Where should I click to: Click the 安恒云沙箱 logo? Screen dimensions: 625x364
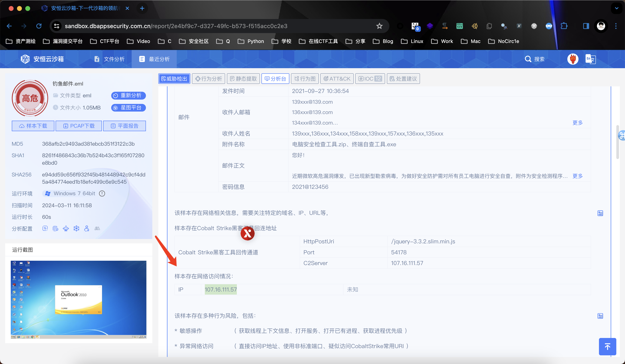click(x=42, y=59)
